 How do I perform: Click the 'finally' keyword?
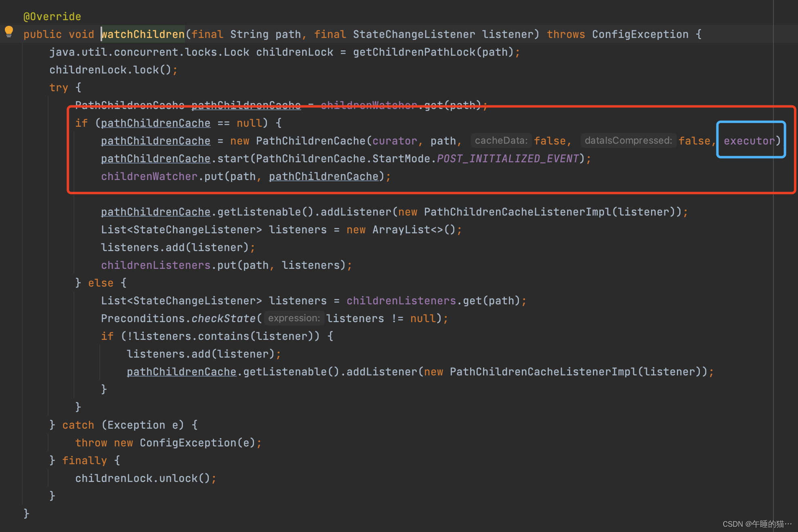click(x=84, y=461)
